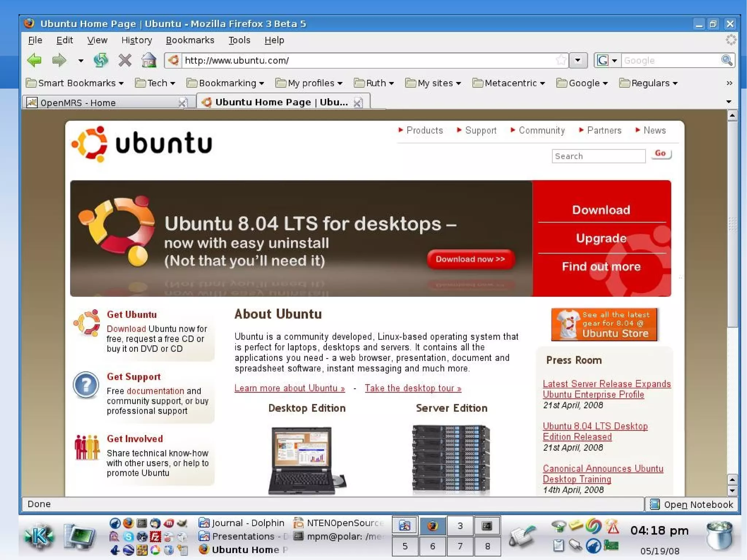Click the search magnifier icon
This screenshot has width=747, height=560.
click(x=727, y=60)
